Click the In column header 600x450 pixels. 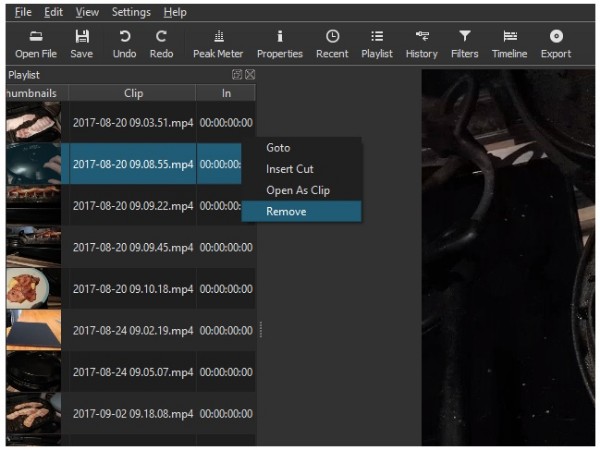pyautogui.click(x=226, y=93)
